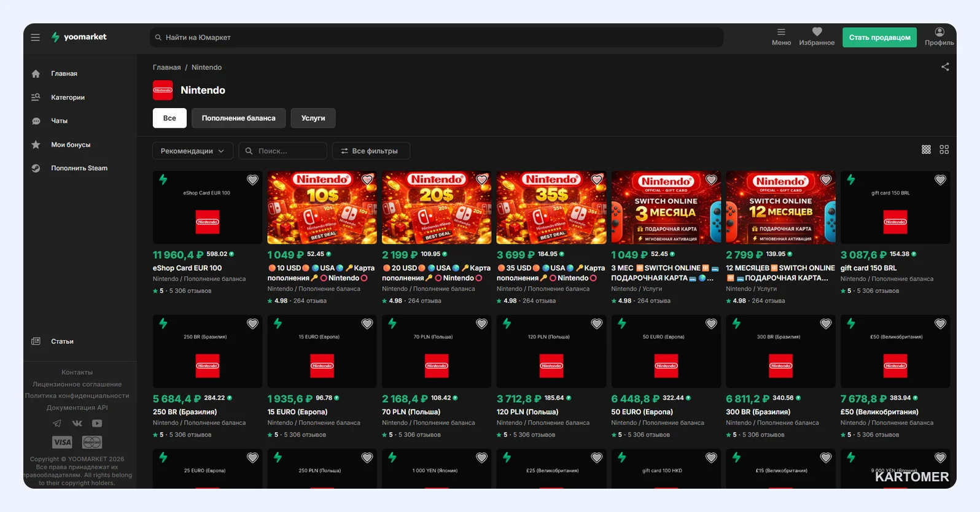The height and width of the screenshot is (512, 980).
Task: Favorite the 3 МЕС Switch Online card
Action: [x=711, y=180]
